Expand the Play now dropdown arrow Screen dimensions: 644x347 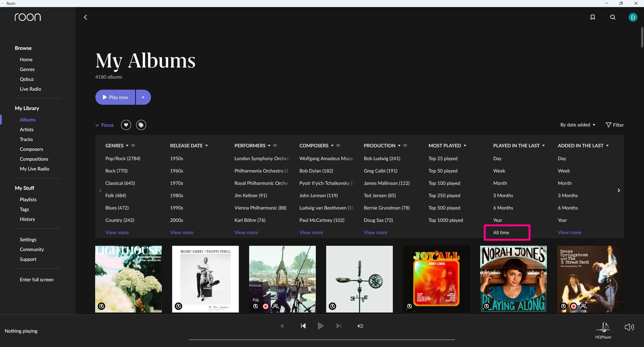[x=143, y=97]
